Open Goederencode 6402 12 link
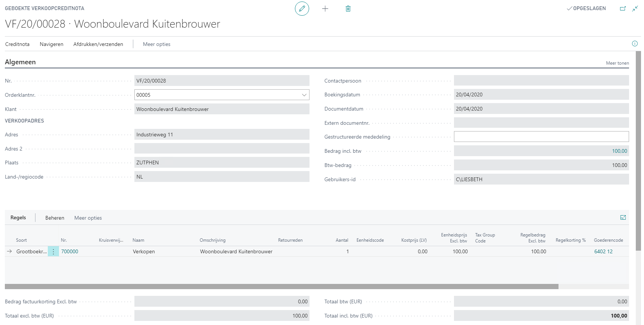Image resolution: width=644 pixels, height=325 pixels. click(603, 251)
